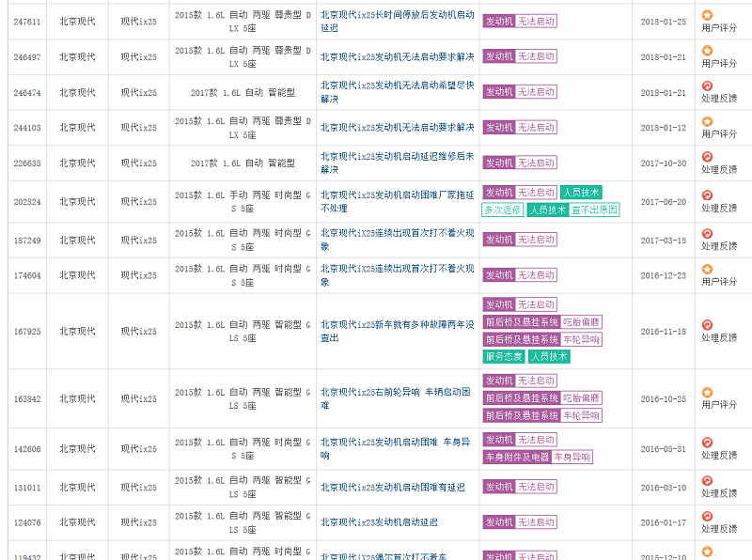Open the 用户评分 icon for complaint 163842

coord(707,393)
